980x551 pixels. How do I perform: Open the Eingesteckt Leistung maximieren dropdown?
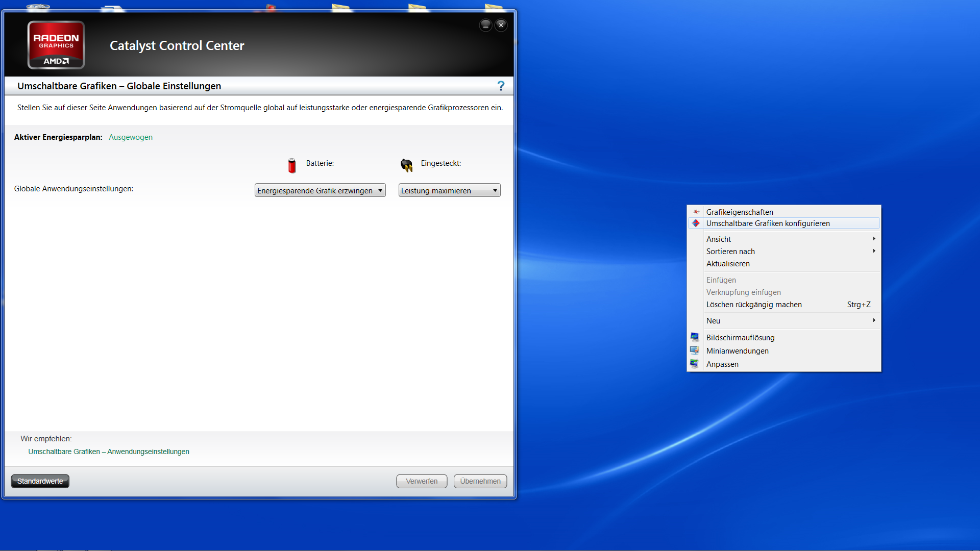449,190
